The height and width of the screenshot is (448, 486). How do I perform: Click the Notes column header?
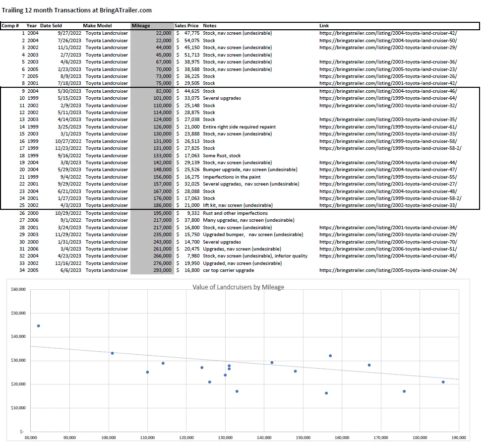tap(210, 26)
